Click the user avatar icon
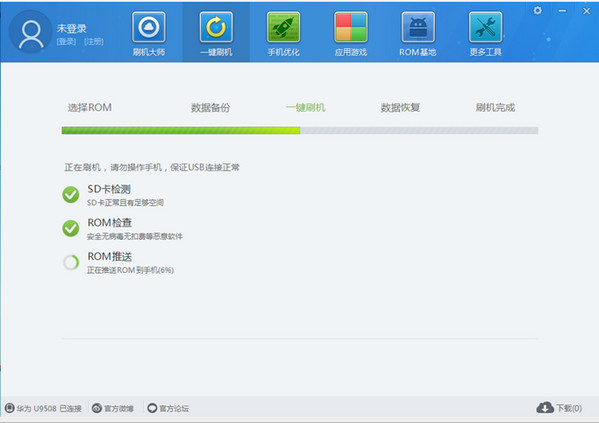This screenshot has height=423, width=599. 31,32
